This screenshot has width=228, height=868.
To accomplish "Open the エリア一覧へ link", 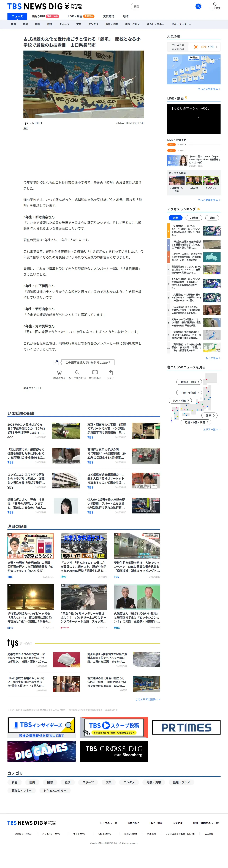I will click(x=212, y=430).
